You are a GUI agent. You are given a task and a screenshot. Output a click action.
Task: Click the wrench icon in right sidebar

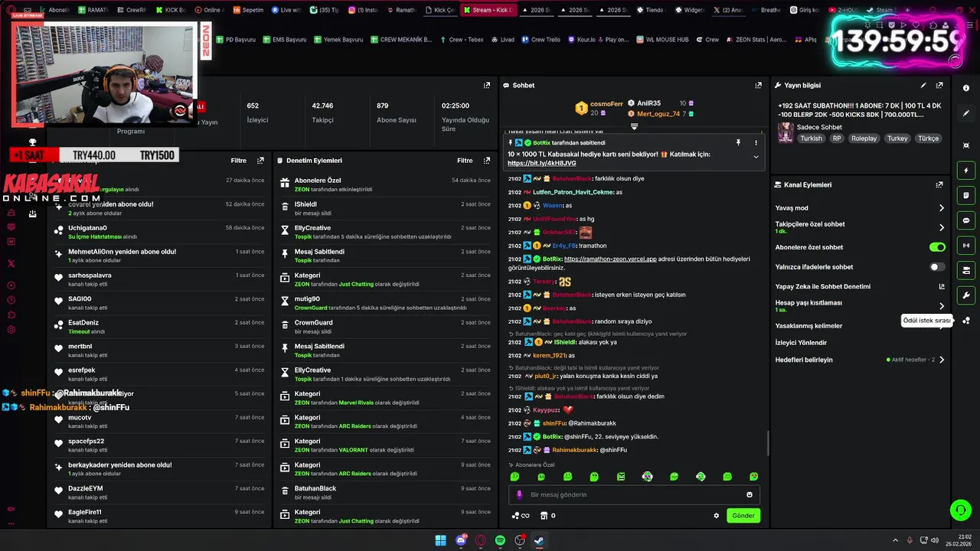pos(966,295)
